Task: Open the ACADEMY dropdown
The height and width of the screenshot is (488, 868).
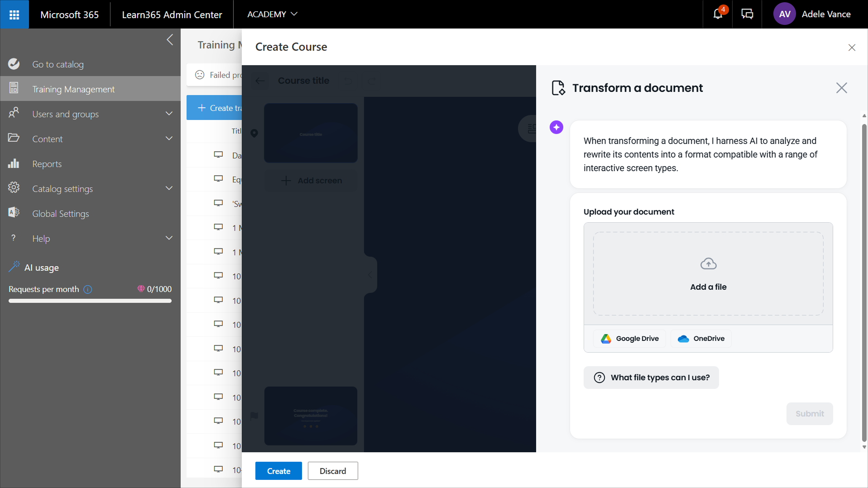Action: click(x=272, y=14)
